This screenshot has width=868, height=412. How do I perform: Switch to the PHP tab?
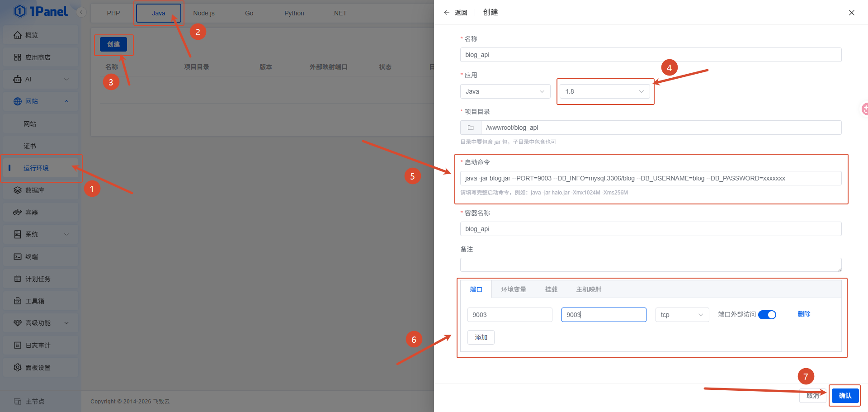(113, 13)
